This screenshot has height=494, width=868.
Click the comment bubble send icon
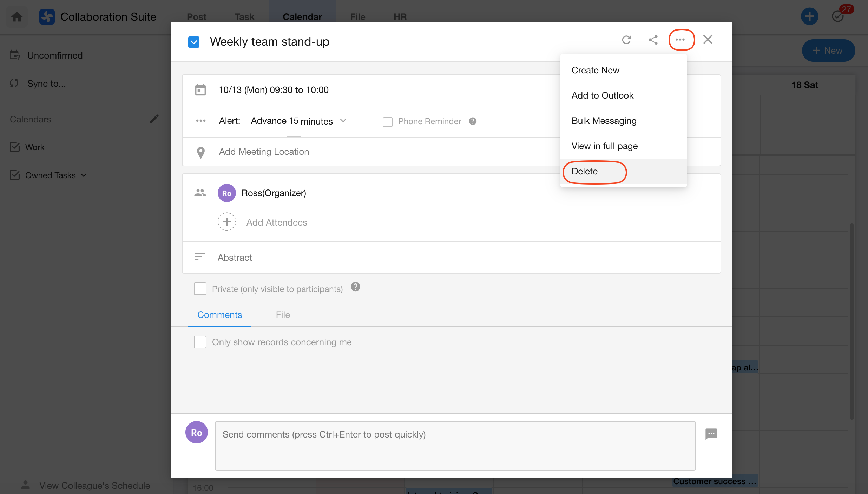click(x=711, y=434)
